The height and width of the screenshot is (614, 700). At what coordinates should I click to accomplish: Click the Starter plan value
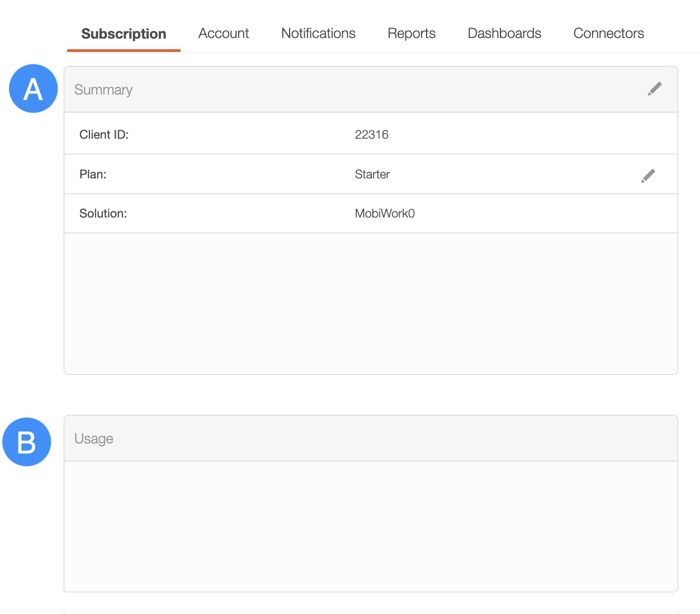[372, 174]
